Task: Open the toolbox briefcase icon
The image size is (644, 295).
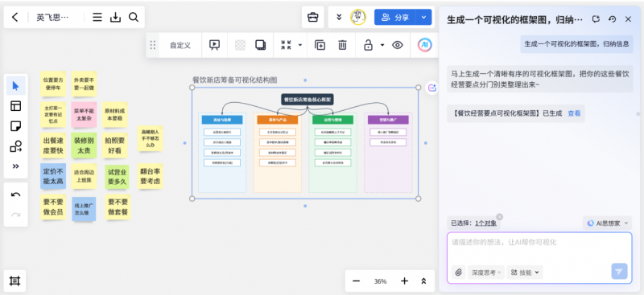Action: pyautogui.click(x=313, y=17)
